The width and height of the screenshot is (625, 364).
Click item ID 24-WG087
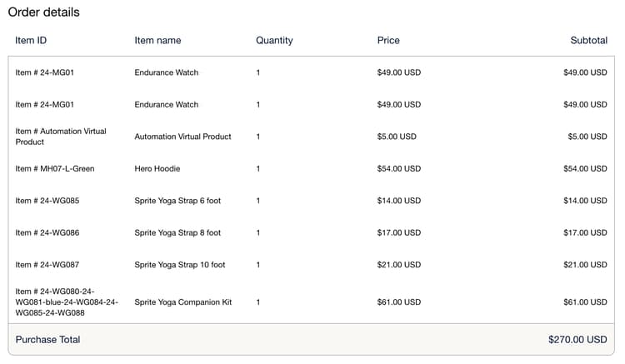point(47,265)
